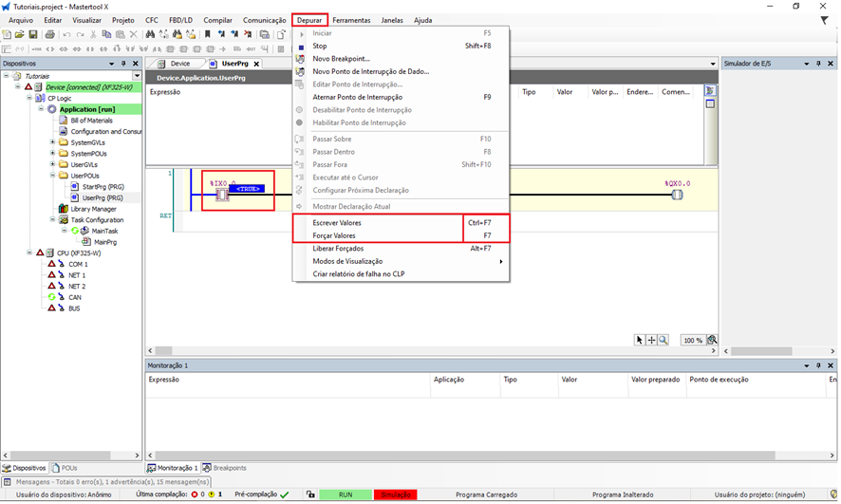Click the 100 % zoom level field

pyautogui.click(x=693, y=340)
